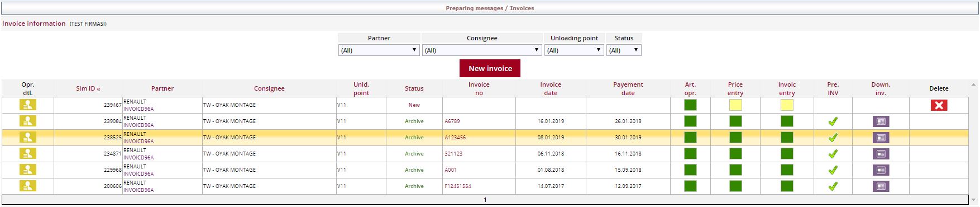Sort by Unld. point column header

tap(361, 88)
